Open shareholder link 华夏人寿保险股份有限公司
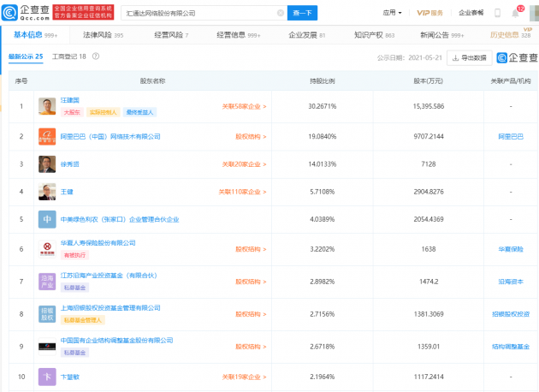This screenshot has height=392, width=539. coord(98,243)
